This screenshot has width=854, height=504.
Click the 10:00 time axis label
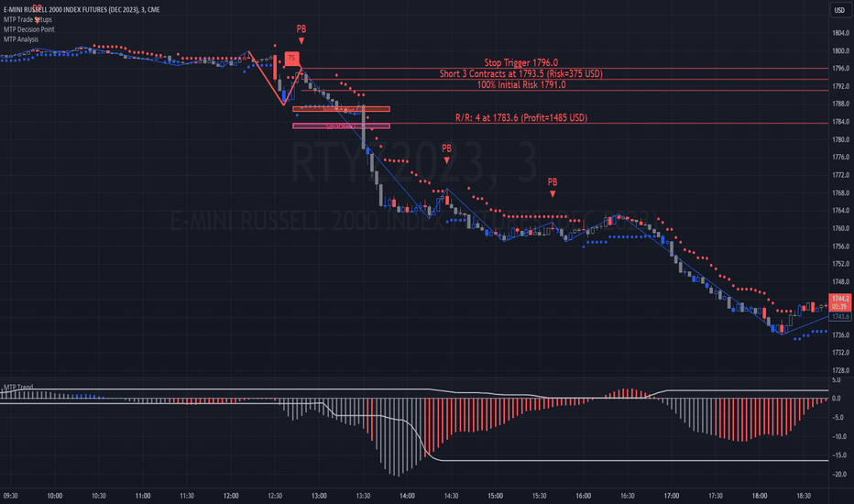(54, 496)
